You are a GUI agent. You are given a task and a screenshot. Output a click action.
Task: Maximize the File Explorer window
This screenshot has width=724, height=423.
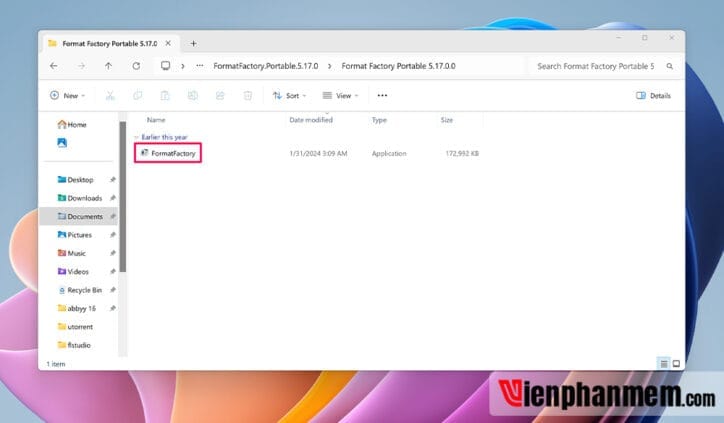pyautogui.click(x=645, y=37)
